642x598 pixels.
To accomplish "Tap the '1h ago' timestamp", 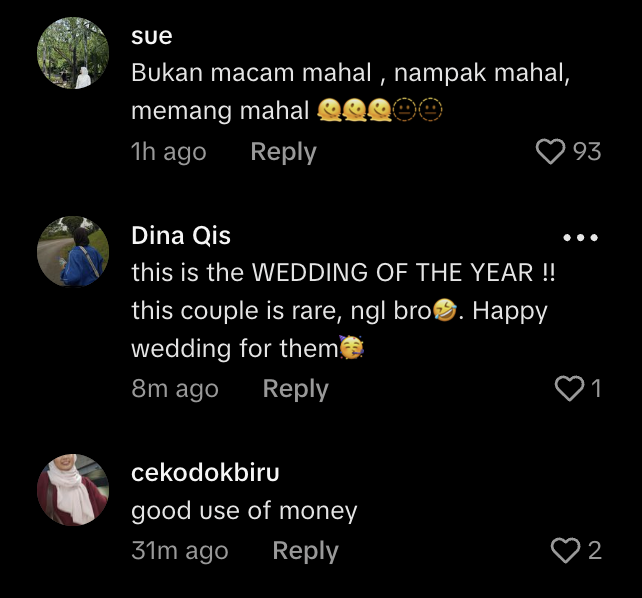I will [x=168, y=152].
